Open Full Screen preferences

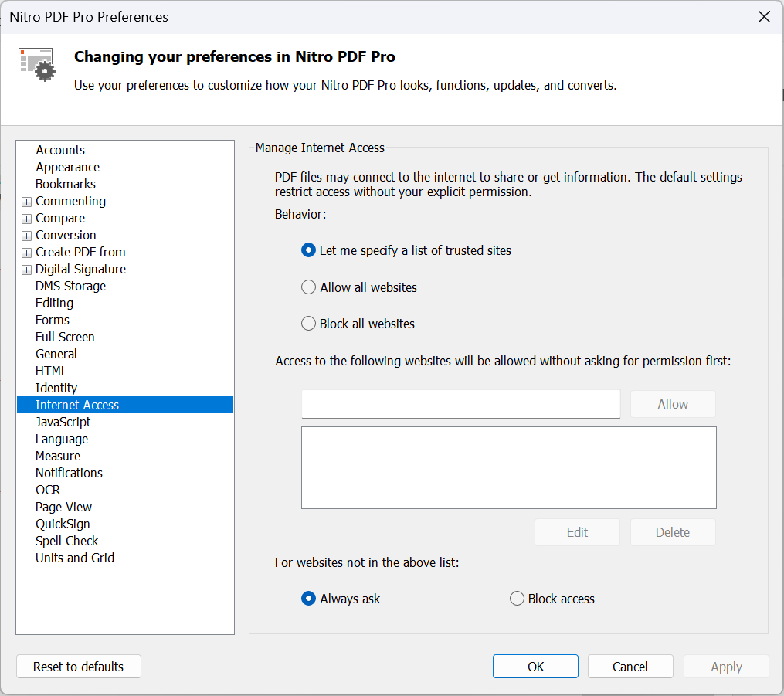pyautogui.click(x=65, y=337)
